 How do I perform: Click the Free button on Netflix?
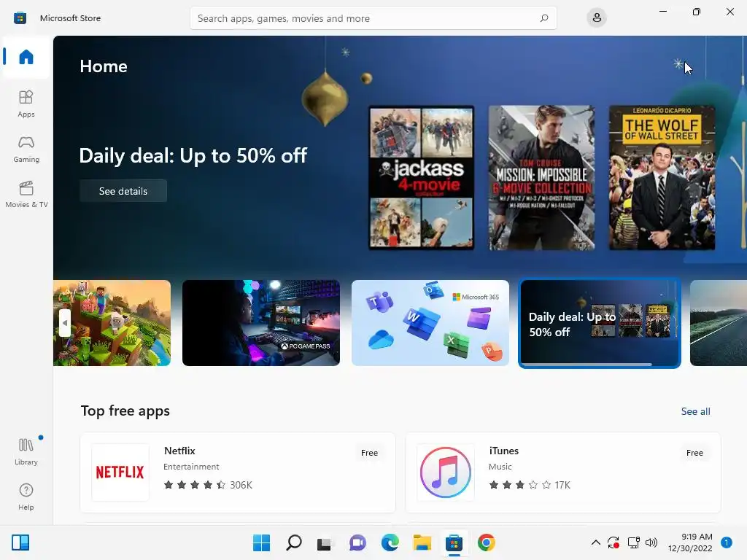point(369,453)
